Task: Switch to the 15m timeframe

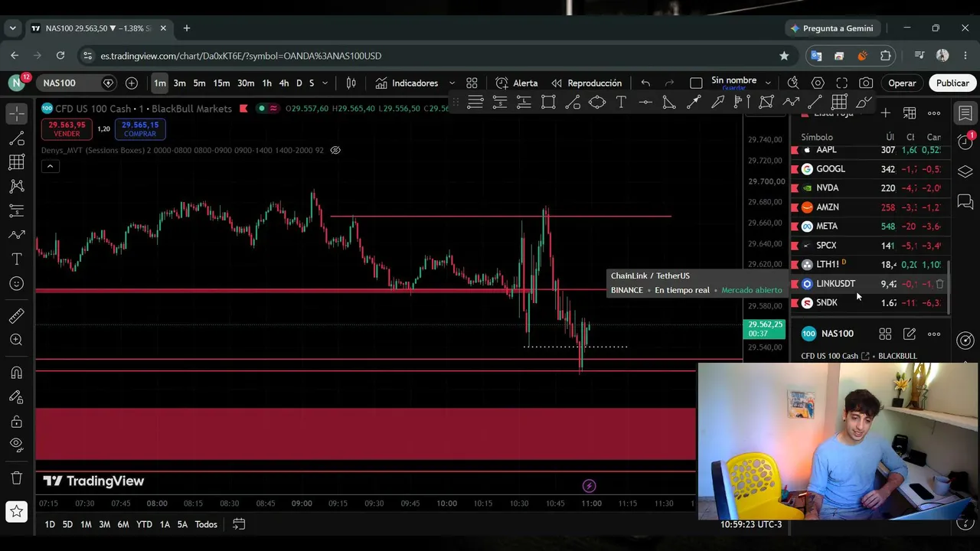Action: pyautogui.click(x=221, y=83)
